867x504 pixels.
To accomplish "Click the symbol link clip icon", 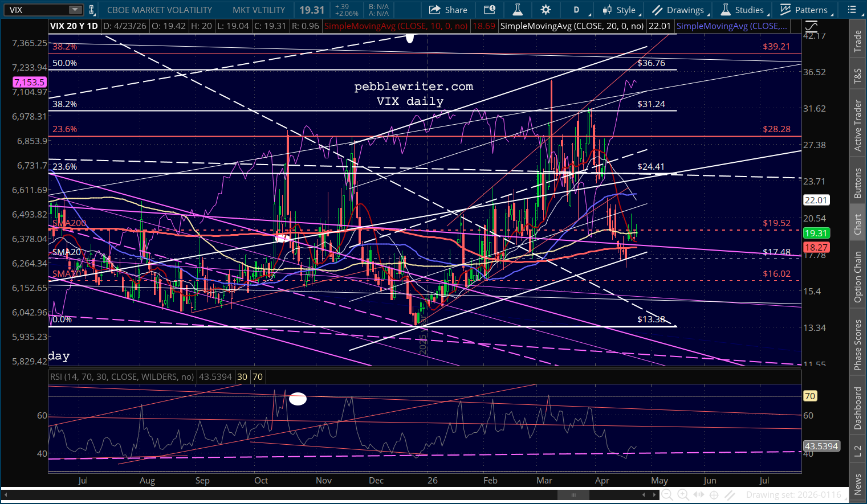I will coord(91,10).
